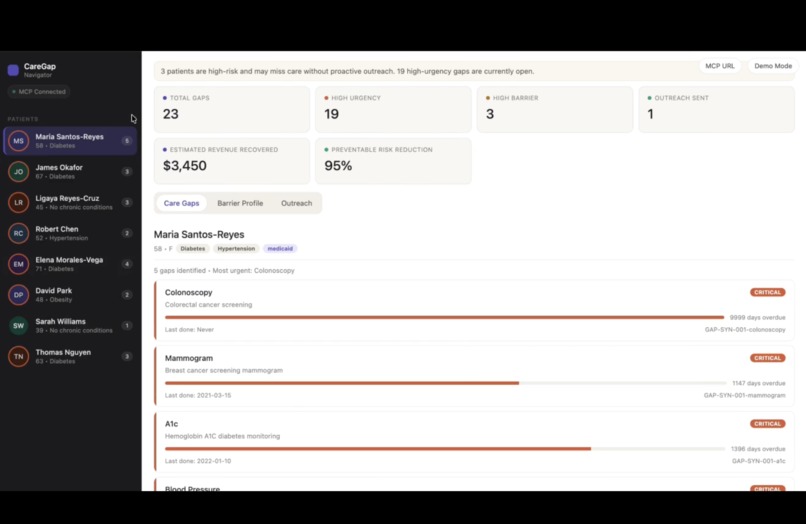806x524 pixels.
Task: Click '1147 days overdue' text
Action: click(759, 383)
